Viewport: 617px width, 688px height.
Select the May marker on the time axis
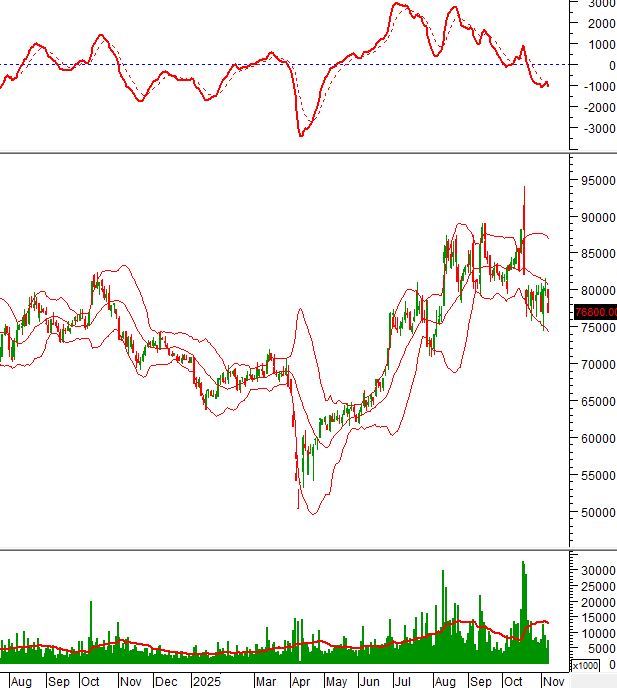point(337,681)
